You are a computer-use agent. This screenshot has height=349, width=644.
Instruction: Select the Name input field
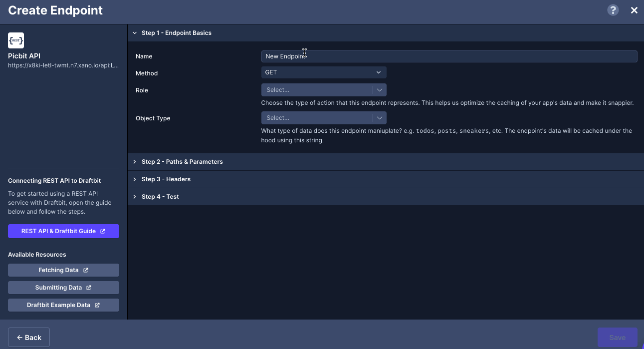(x=449, y=56)
